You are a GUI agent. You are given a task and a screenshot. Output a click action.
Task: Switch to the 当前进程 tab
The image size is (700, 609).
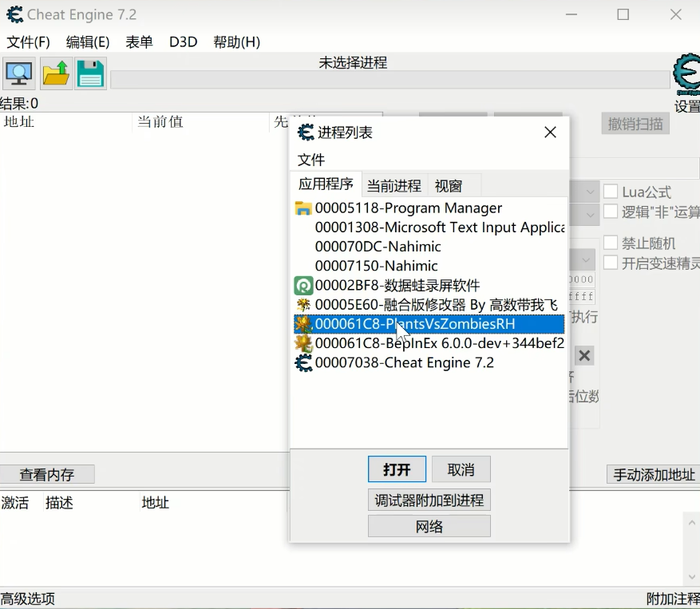pyautogui.click(x=394, y=186)
